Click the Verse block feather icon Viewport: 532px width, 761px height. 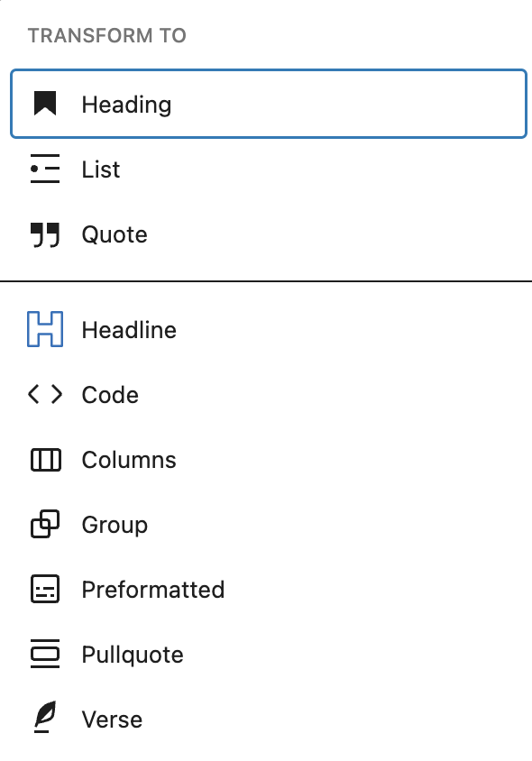point(43,719)
